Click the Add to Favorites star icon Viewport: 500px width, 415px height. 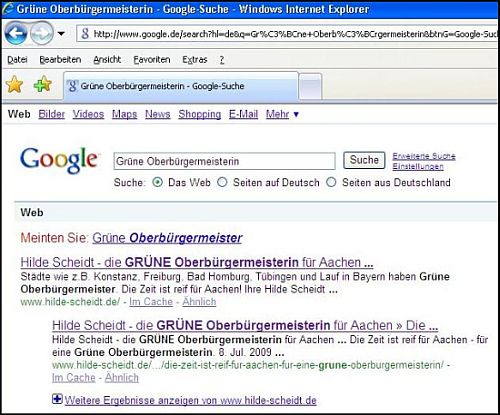click(x=43, y=84)
